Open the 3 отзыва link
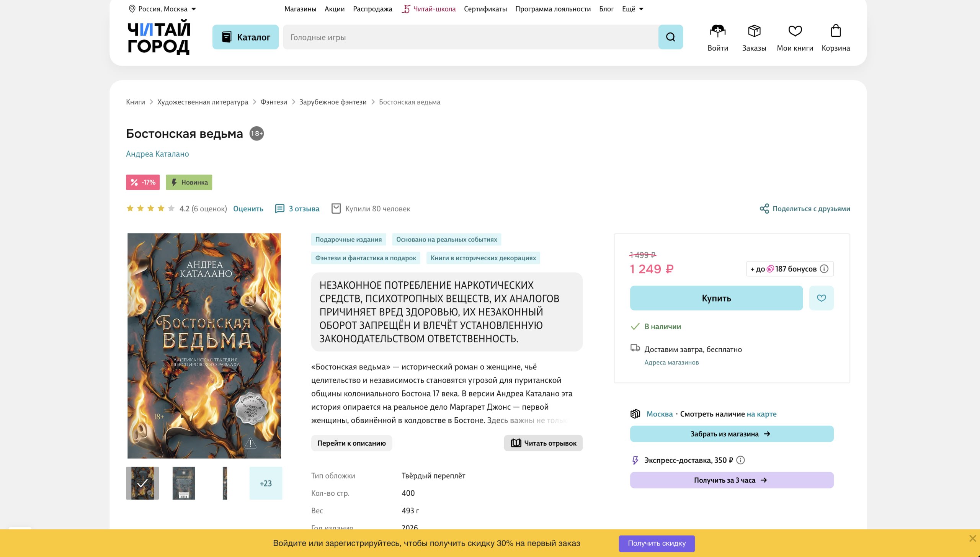980x557 pixels. click(x=304, y=209)
